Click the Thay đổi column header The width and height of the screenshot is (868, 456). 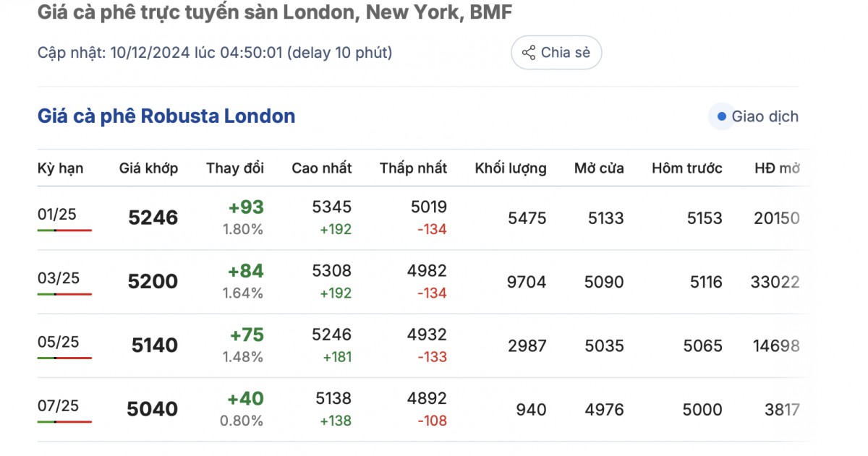tap(235, 168)
